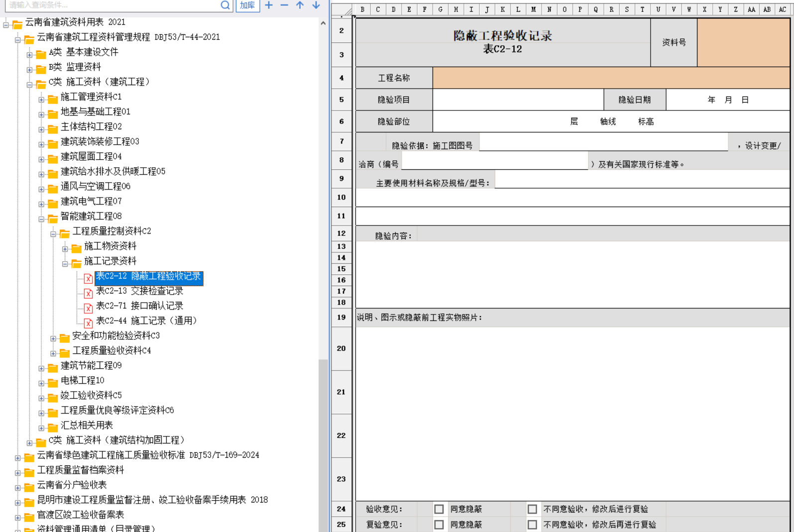Click the orange 资料号 value cell
The image size is (794, 532).
pyautogui.click(x=743, y=43)
